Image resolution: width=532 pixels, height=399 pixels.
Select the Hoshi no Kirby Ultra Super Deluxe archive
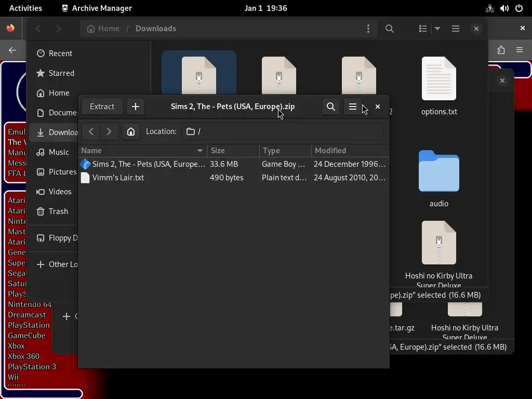coord(439,254)
